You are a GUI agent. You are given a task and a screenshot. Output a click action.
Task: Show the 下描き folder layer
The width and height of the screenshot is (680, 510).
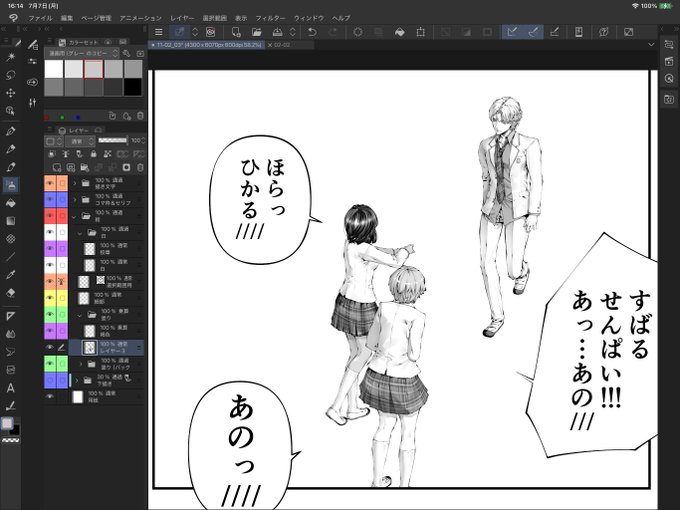tap(50, 380)
